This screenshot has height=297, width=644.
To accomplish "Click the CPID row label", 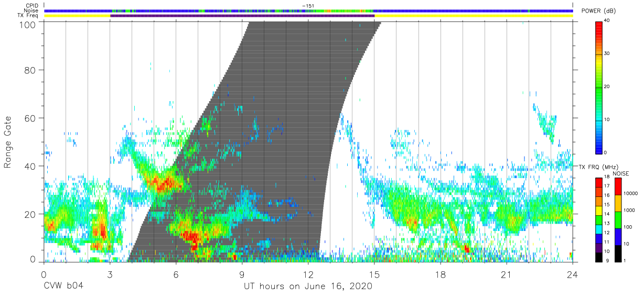I will pyautogui.click(x=33, y=6).
